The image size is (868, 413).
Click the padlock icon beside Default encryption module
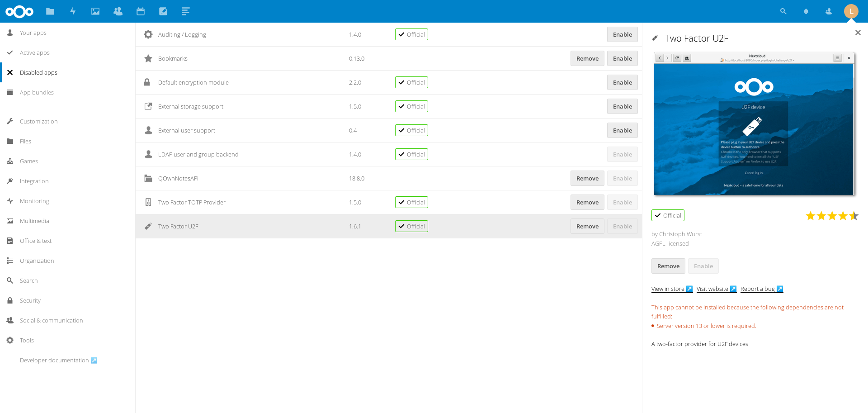click(x=148, y=82)
